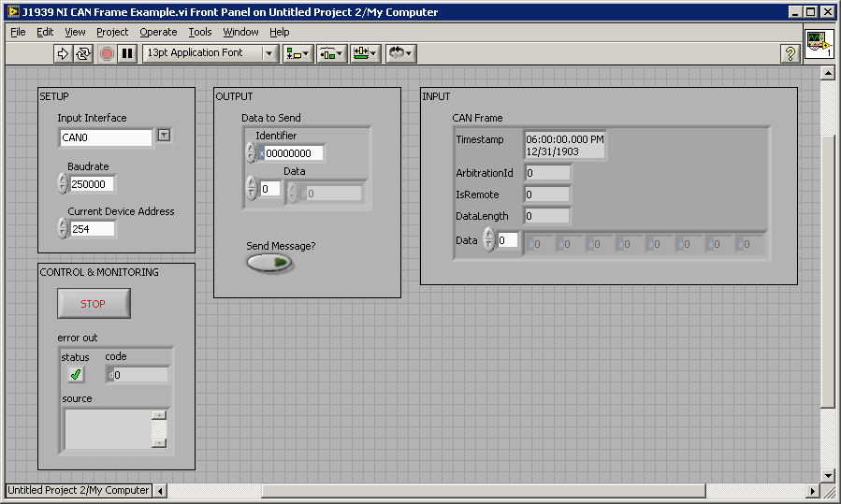Open the File menu
Image resolution: width=841 pixels, height=504 pixels.
[18, 32]
